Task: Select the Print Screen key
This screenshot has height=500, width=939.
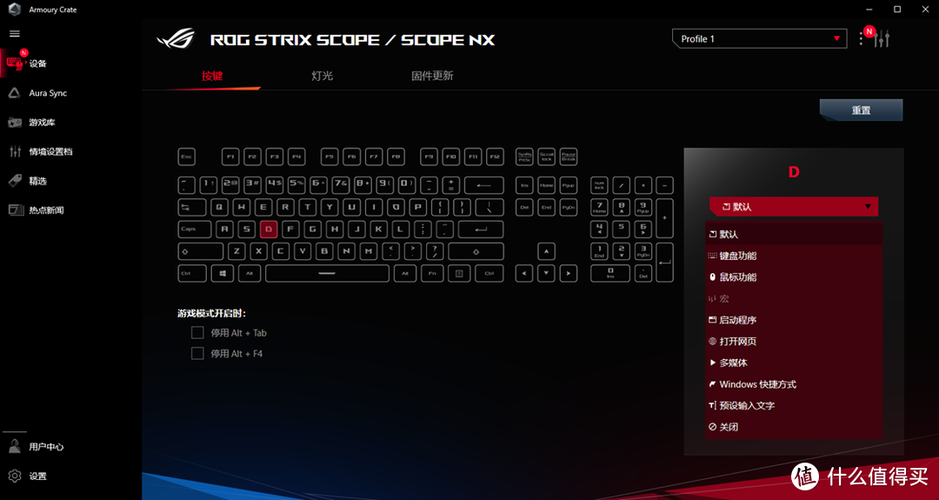Action: pyautogui.click(x=525, y=157)
